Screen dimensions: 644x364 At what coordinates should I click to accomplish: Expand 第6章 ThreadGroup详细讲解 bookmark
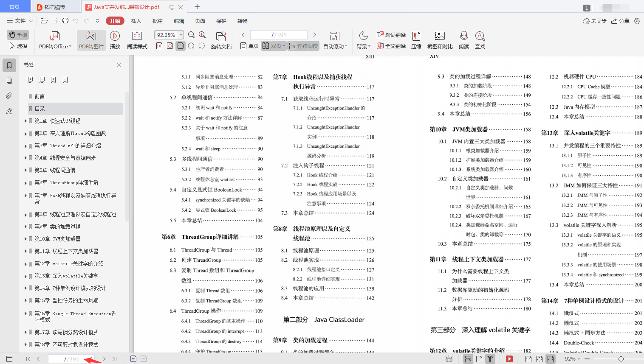(x=25, y=182)
